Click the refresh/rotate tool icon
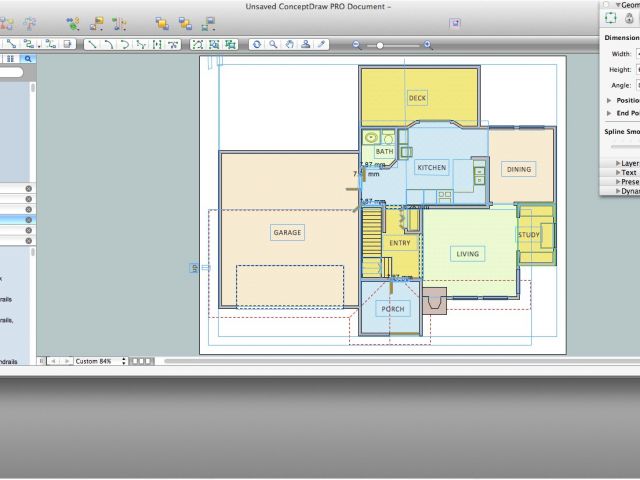 [256, 45]
